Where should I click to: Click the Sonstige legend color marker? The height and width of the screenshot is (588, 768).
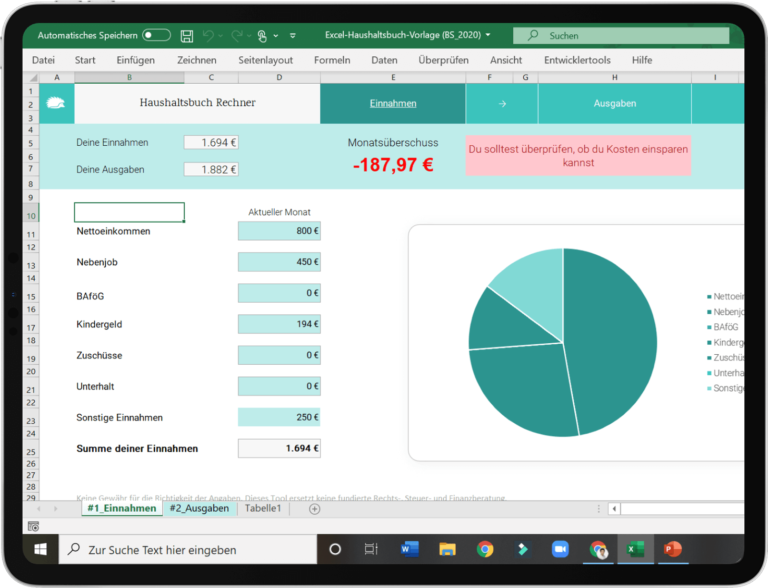[709, 389]
